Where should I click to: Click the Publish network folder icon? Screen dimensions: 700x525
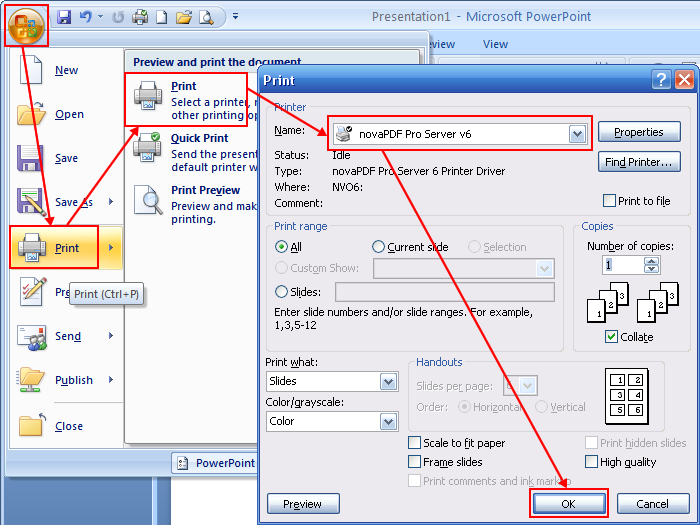(31, 380)
